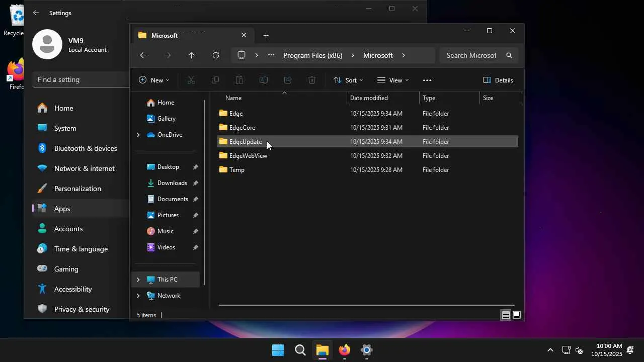Click the Microsoft breadcrumb segment
Viewport: 644px width, 362px height.
point(378,55)
